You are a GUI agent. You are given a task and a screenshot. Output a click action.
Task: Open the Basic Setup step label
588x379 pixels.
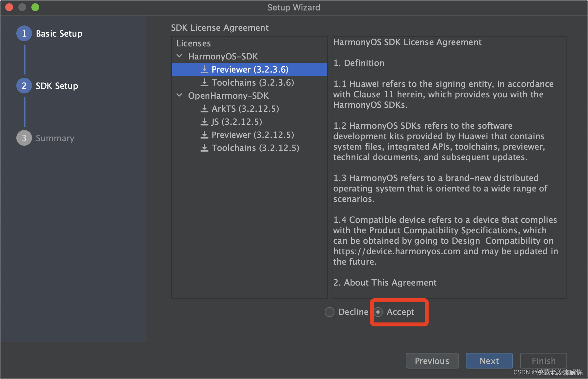(59, 34)
